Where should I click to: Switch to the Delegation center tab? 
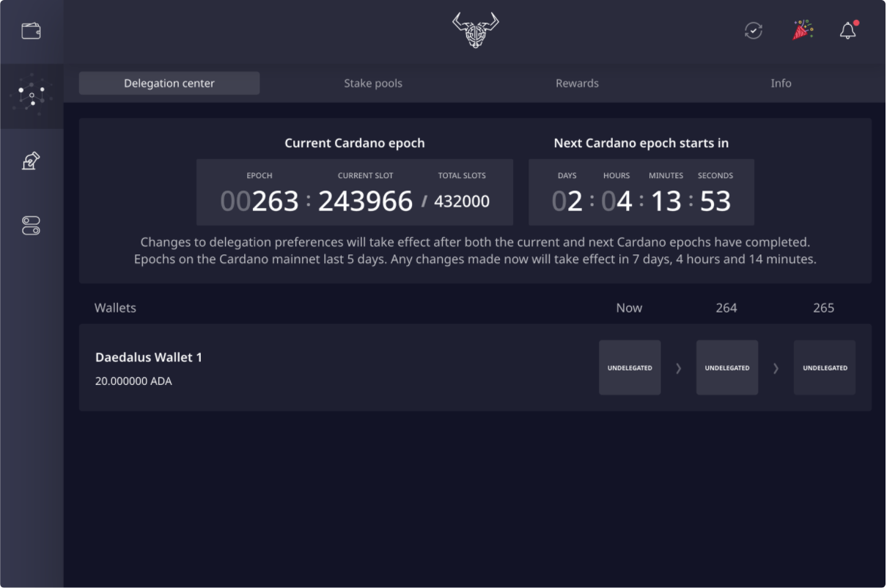(x=169, y=83)
